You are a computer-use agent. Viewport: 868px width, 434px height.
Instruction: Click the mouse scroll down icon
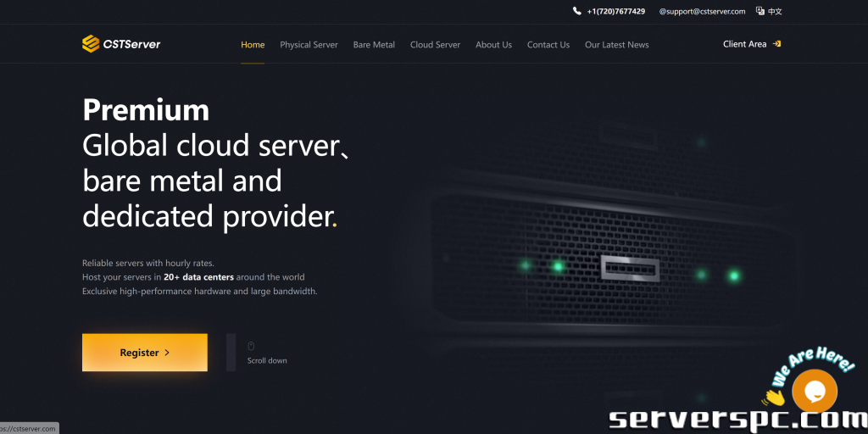pos(251,347)
